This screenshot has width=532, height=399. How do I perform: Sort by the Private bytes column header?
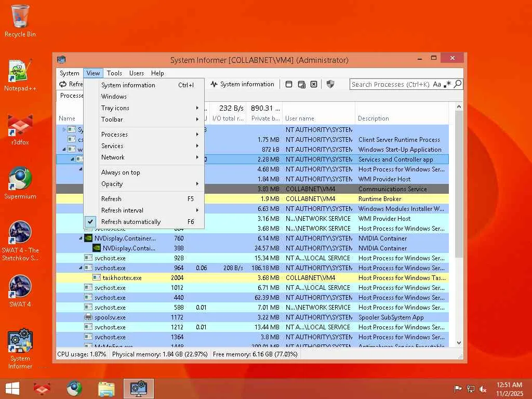click(x=264, y=114)
